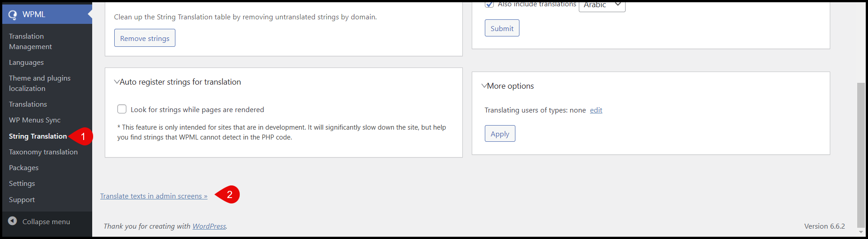Click the Collapse menu arrow icon
The image size is (868, 239).
click(13, 221)
